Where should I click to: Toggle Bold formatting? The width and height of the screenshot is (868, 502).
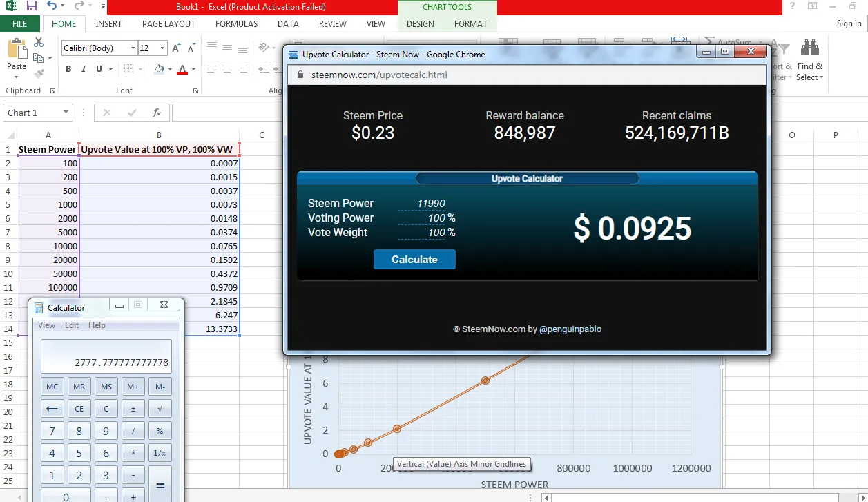click(x=68, y=69)
